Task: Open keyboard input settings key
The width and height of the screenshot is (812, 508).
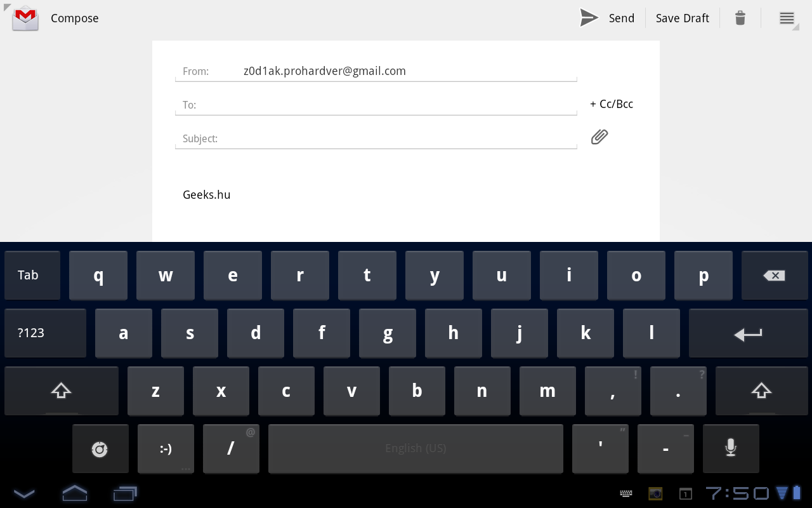Action: (x=100, y=449)
